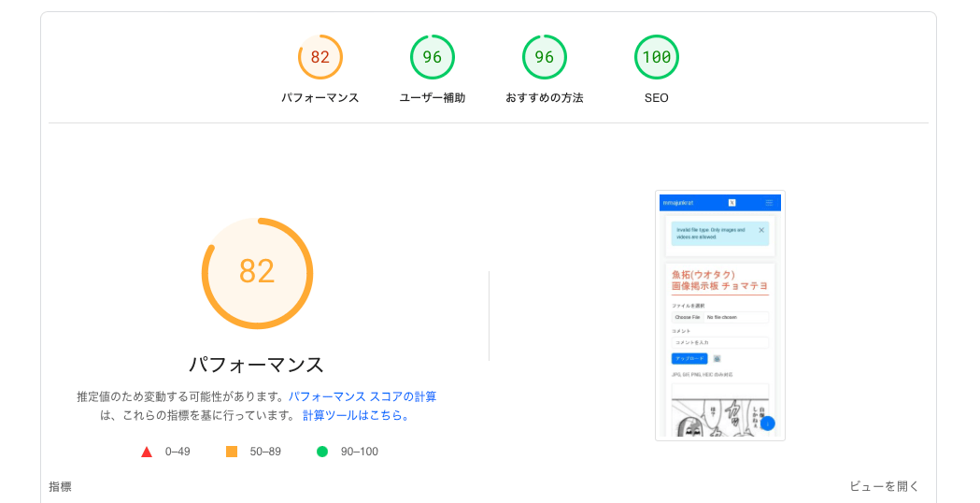Click the ビューを開く button
The image size is (980, 503).
point(885,486)
